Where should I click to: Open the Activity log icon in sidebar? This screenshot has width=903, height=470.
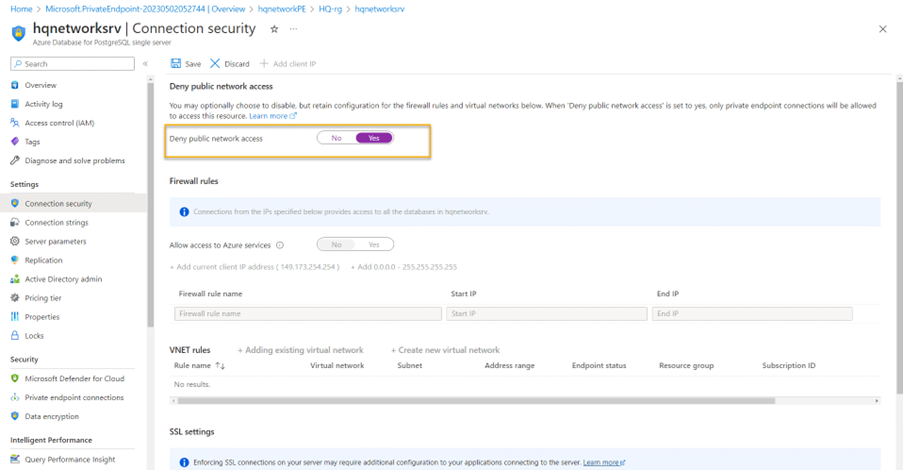(x=15, y=104)
